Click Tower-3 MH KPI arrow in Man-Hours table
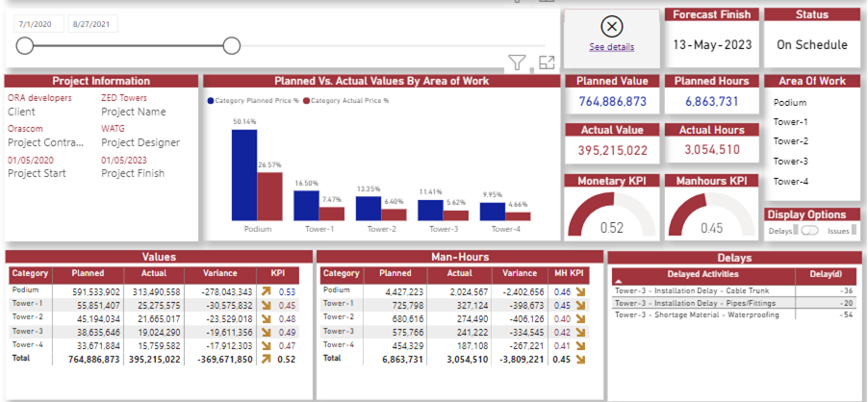 coord(580,333)
